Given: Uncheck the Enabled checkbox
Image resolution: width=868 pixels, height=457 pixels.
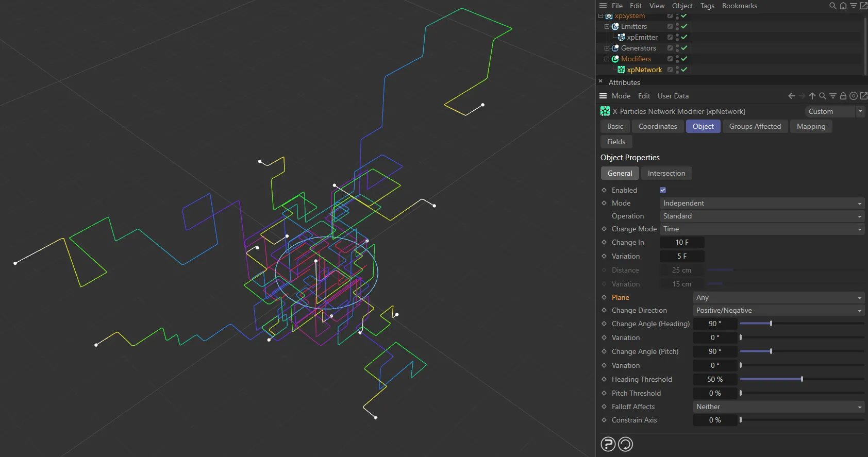Looking at the screenshot, I should click(663, 190).
